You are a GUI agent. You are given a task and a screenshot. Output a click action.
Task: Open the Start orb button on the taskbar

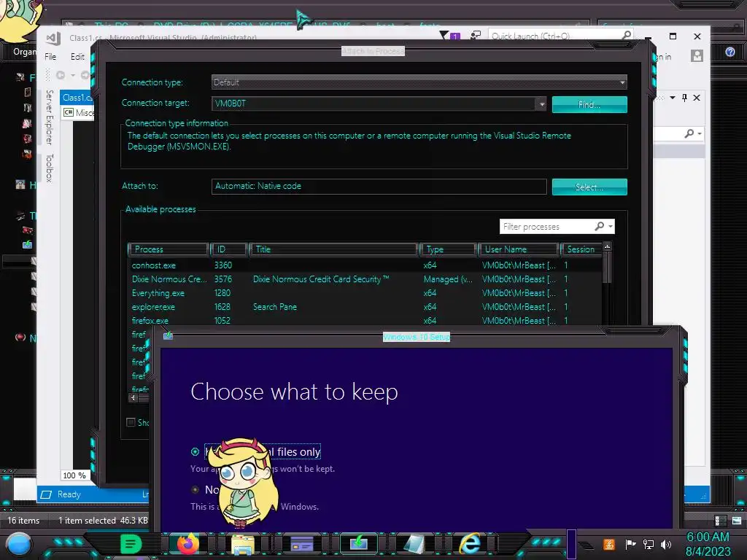pos(18,544)
